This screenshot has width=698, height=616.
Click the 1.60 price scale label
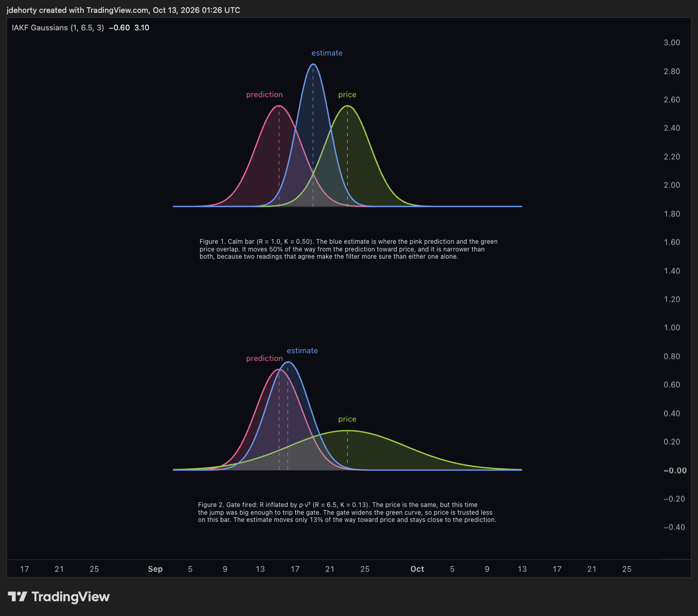(x=672, y=242)
